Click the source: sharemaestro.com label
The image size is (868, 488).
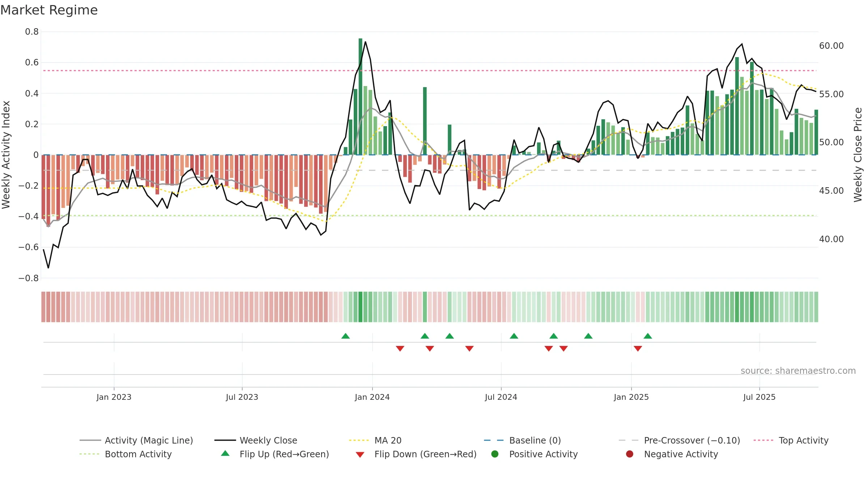798,371
